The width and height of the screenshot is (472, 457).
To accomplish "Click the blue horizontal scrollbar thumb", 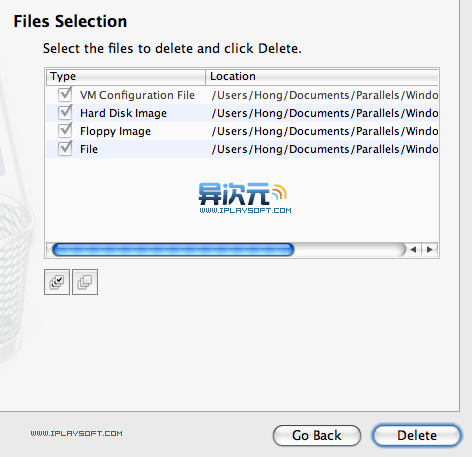I will click(173, 250).
